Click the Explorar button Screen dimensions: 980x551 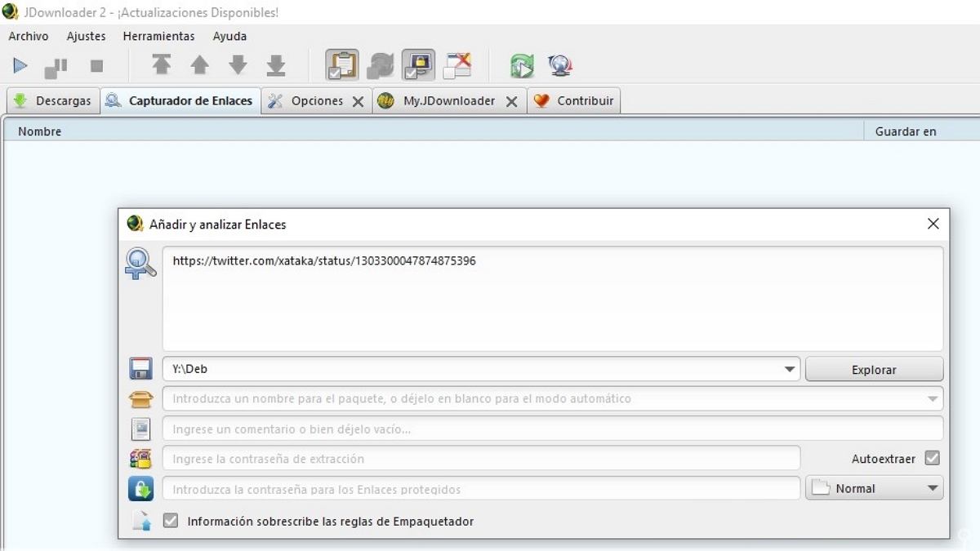[874, 370]
